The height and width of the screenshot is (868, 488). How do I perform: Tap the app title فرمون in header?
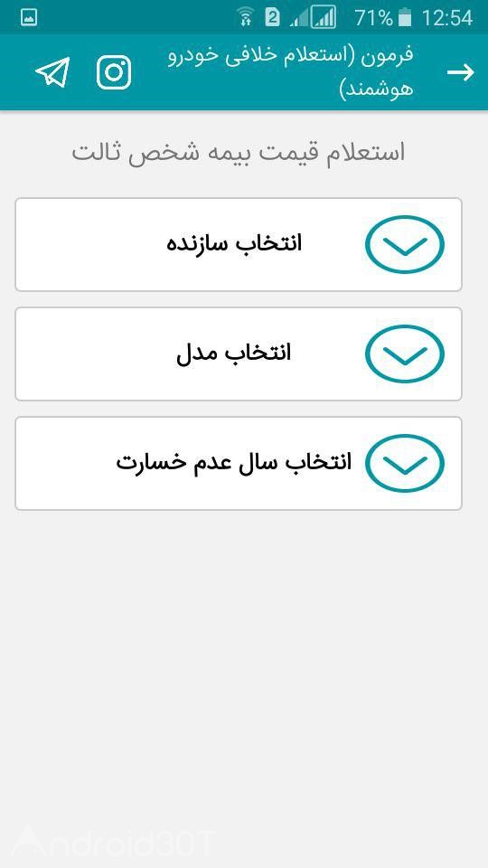291,72
